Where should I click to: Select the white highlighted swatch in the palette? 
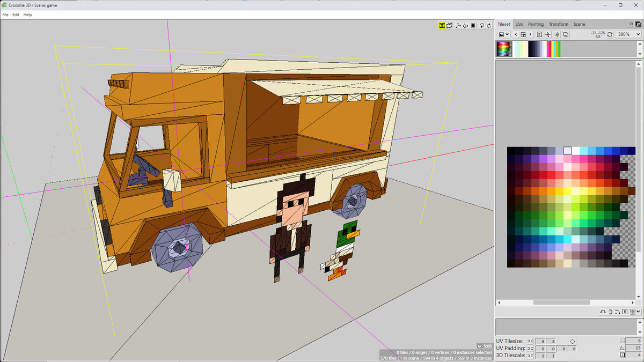pos(567,151)
